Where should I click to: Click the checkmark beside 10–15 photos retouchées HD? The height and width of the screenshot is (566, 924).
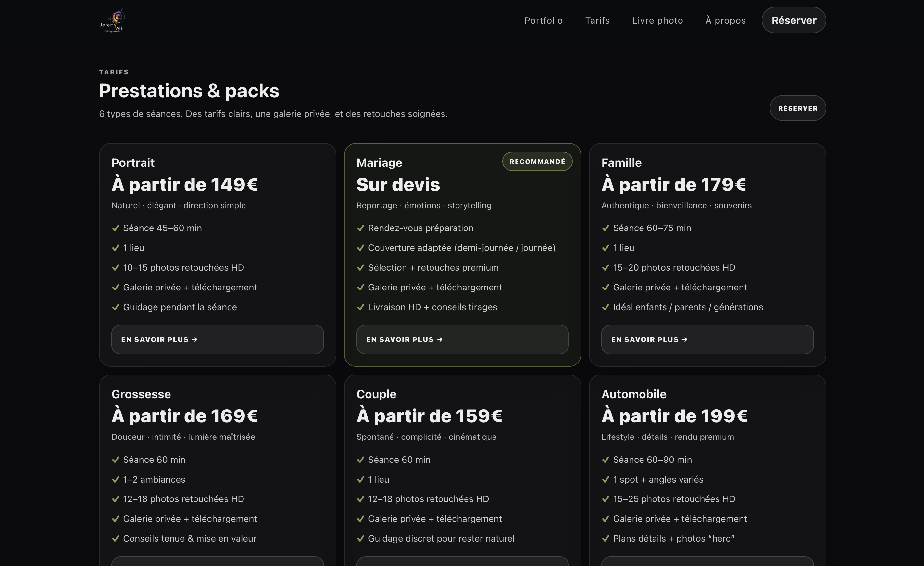pyautogui.click(x=116, y=268)
